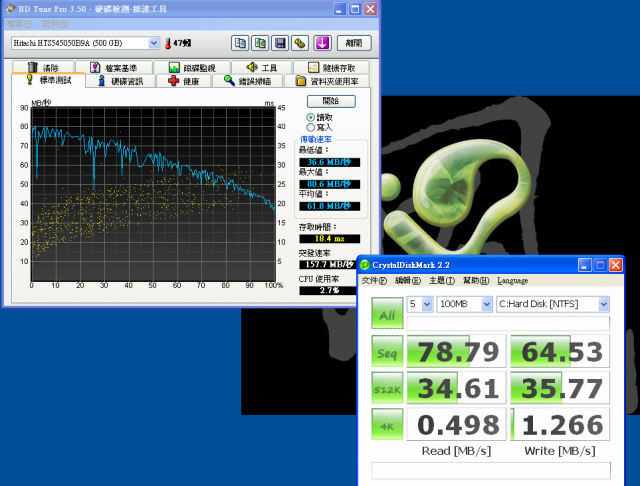This screenshot has width=640, height=486.
Task: Open CrystalDiskMark 主題(T) menu
Action: [x=442, y=280]
